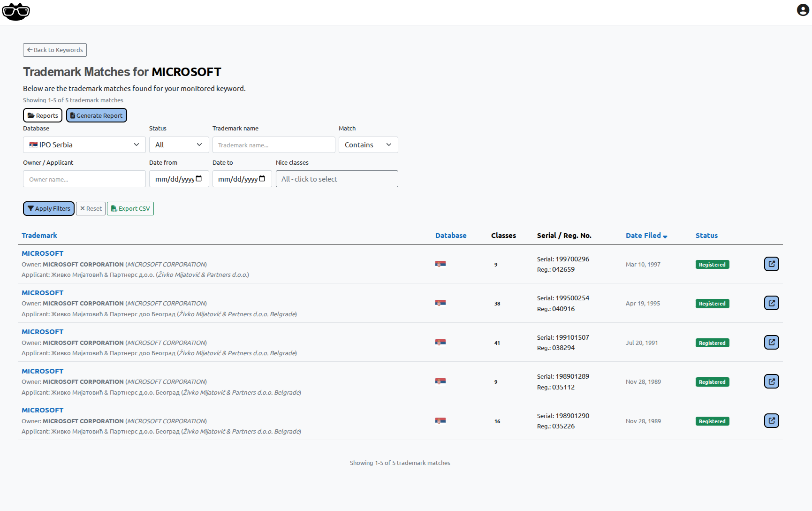Open external link for serial 199500254
This screenshot has width=812, height=511.
tap(772, 303)
